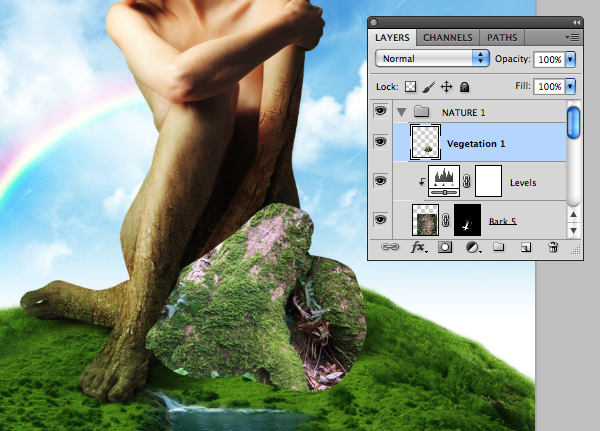Click the scroll down arrow in layers list
Image resolution: width=600 pixels, height=431 pixels.
tap(573, 231)
